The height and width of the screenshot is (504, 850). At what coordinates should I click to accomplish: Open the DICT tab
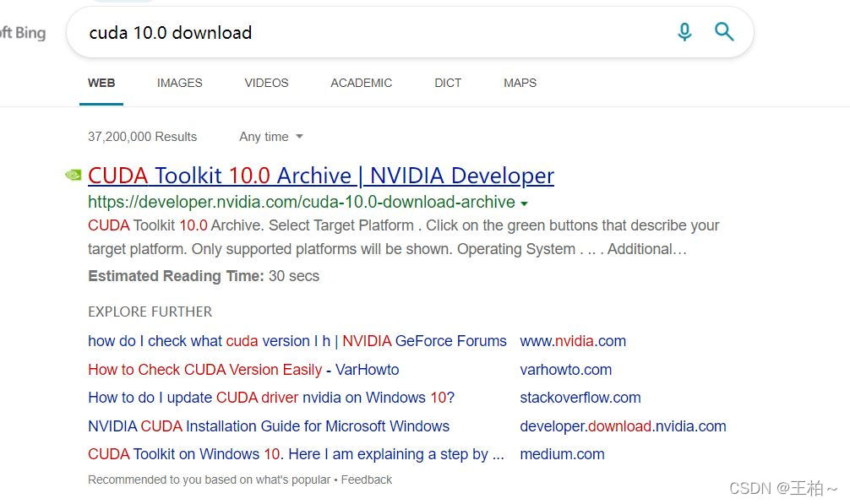(448, 83)
